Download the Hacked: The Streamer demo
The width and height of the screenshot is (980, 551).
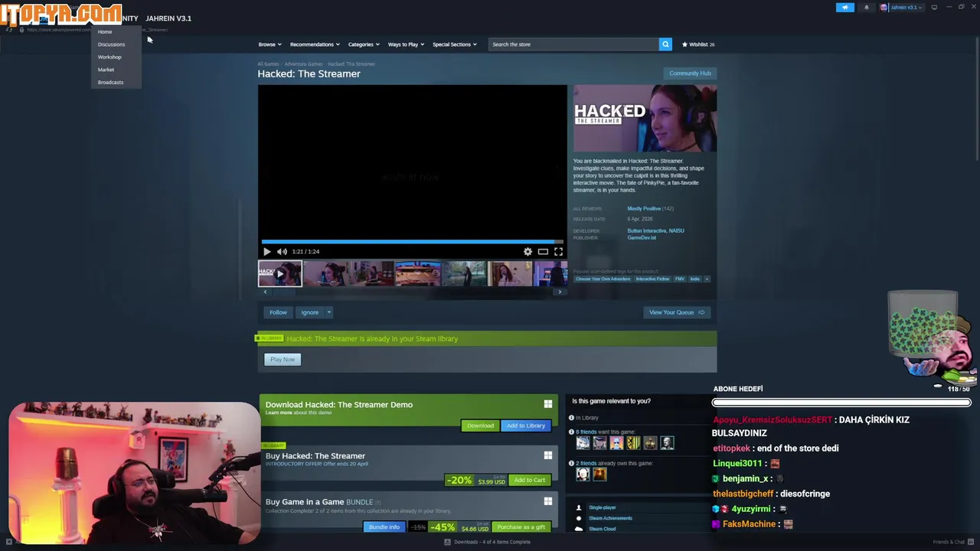[x=480, y=425]
